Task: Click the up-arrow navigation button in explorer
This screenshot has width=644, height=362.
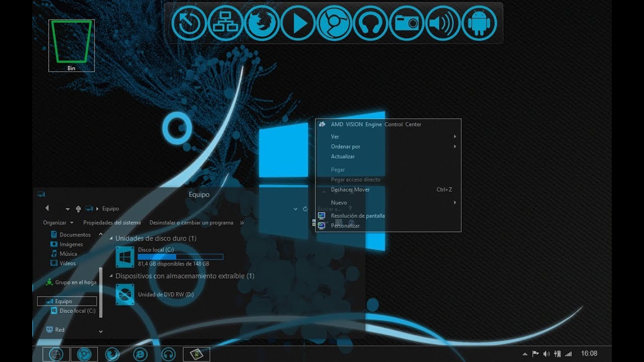Action: pyautogui.click(x=78, y=209)
